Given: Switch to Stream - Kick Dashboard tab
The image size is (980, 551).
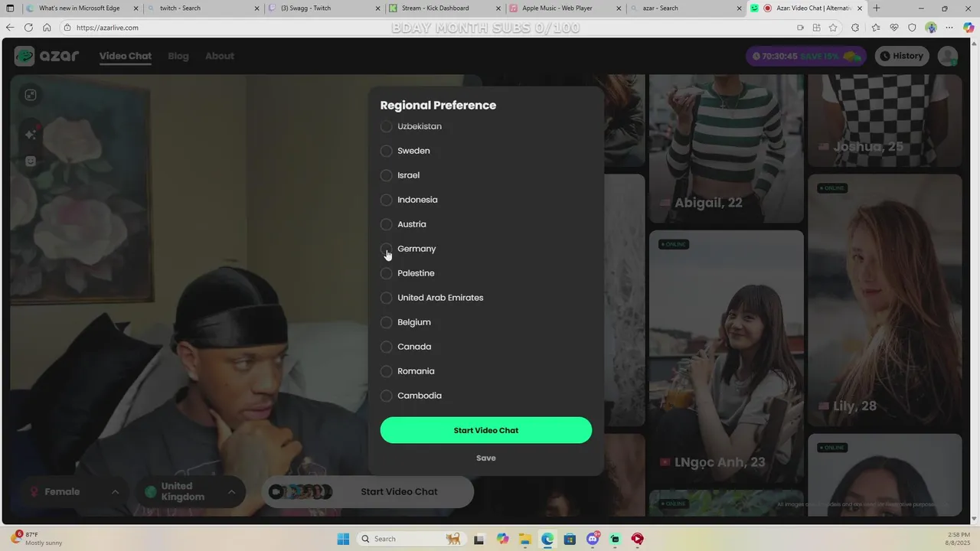Looking at the screenshot, I should [445, 8].
